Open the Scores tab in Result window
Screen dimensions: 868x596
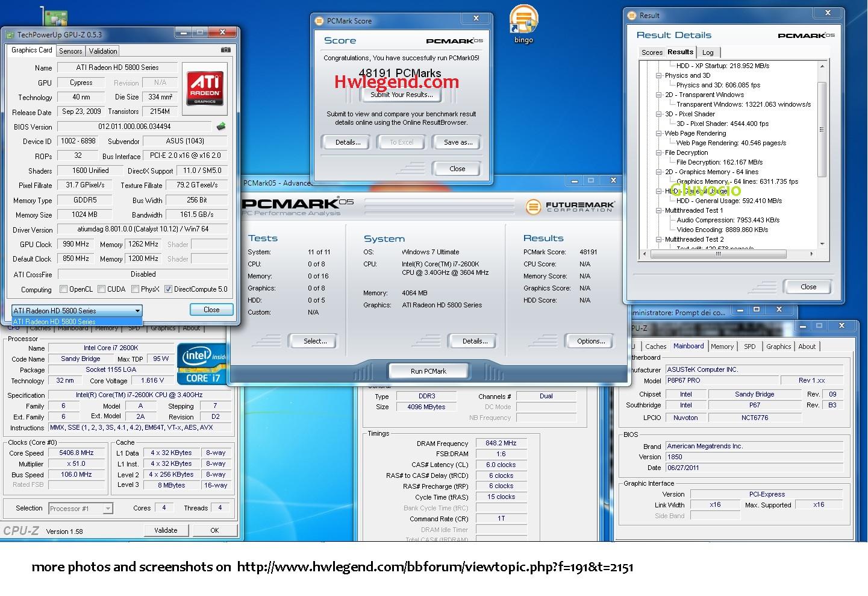(x=652, y=52)
